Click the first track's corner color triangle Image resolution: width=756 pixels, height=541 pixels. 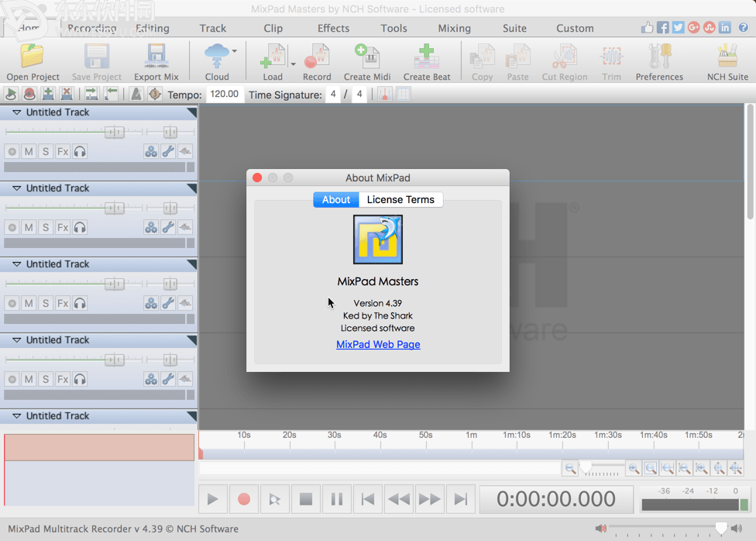pos(192,112)
